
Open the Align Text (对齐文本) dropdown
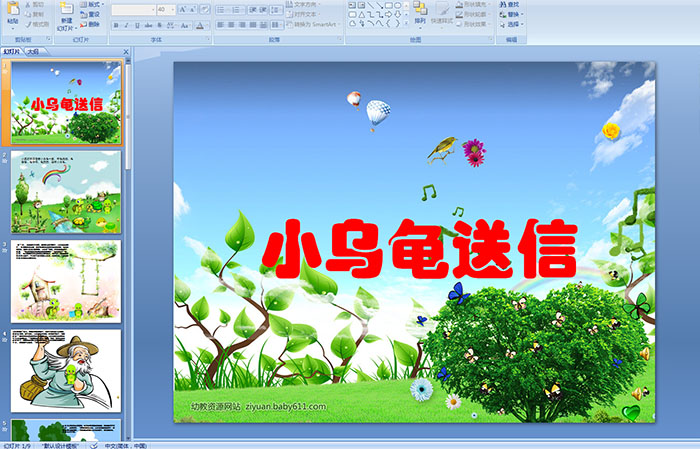click(304, 14)
